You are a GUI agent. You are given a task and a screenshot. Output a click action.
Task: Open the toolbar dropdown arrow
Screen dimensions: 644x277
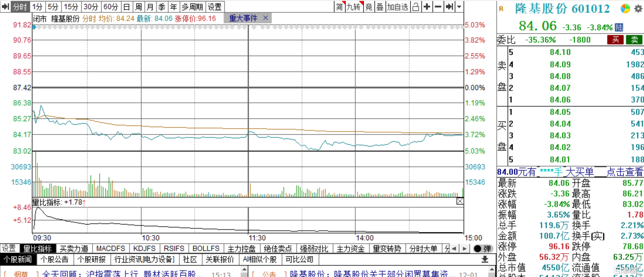coord(459,7)
